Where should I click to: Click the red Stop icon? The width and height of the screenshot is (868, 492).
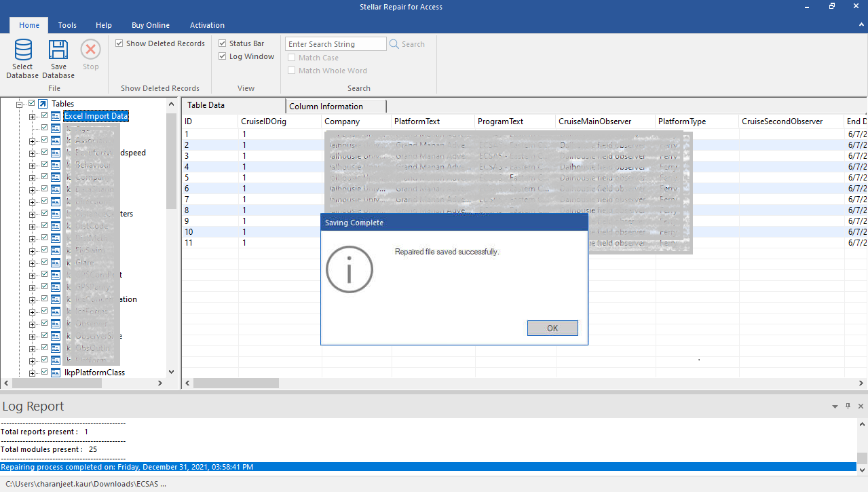90,50
